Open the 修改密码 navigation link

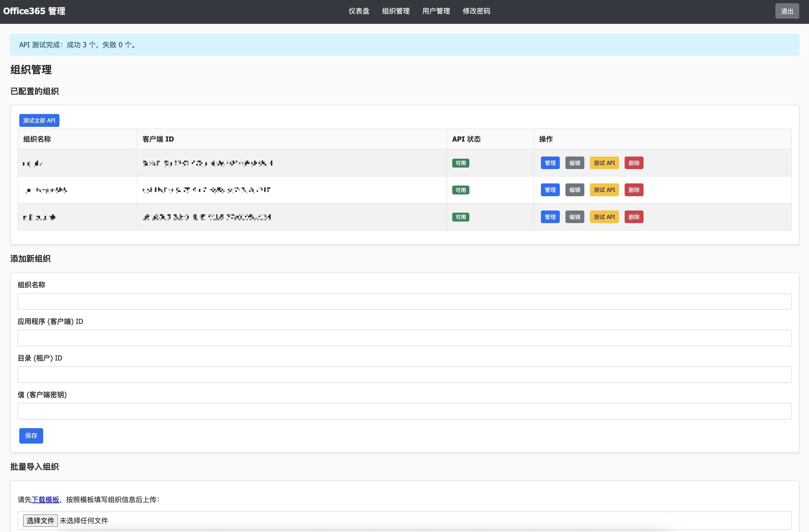click(476, 11)
